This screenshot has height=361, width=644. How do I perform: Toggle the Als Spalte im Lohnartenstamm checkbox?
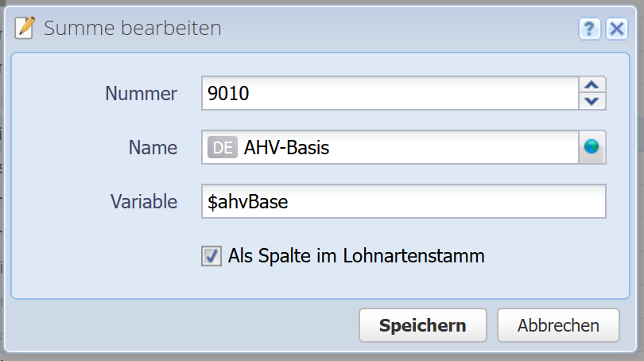211,256
